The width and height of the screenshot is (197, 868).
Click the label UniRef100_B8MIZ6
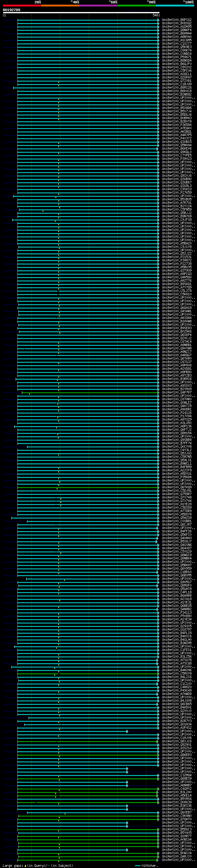(x=177, y=88)
